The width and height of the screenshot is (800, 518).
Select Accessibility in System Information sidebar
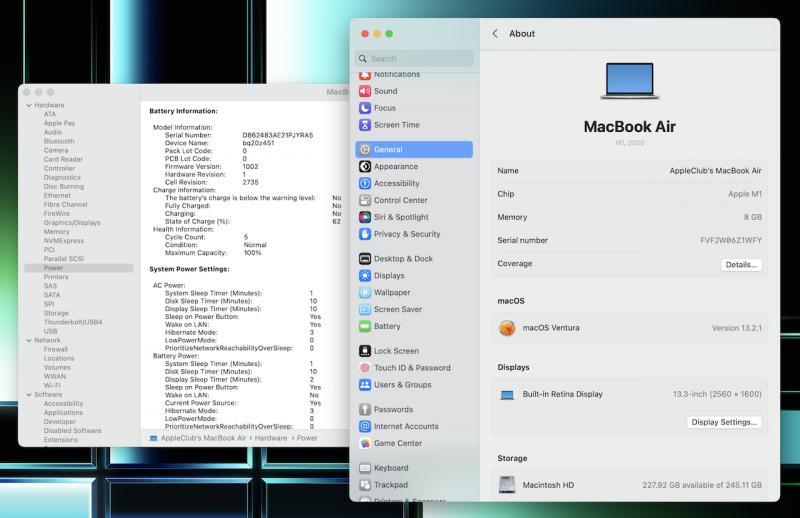(63, 403)
